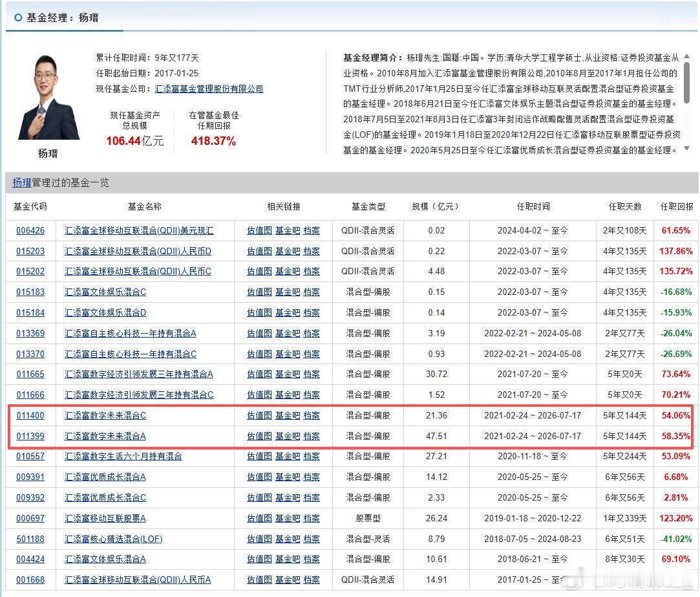Viewport: 700px width, 597px height.
Task: Open fund code 011665
Action: pos(30,374)
